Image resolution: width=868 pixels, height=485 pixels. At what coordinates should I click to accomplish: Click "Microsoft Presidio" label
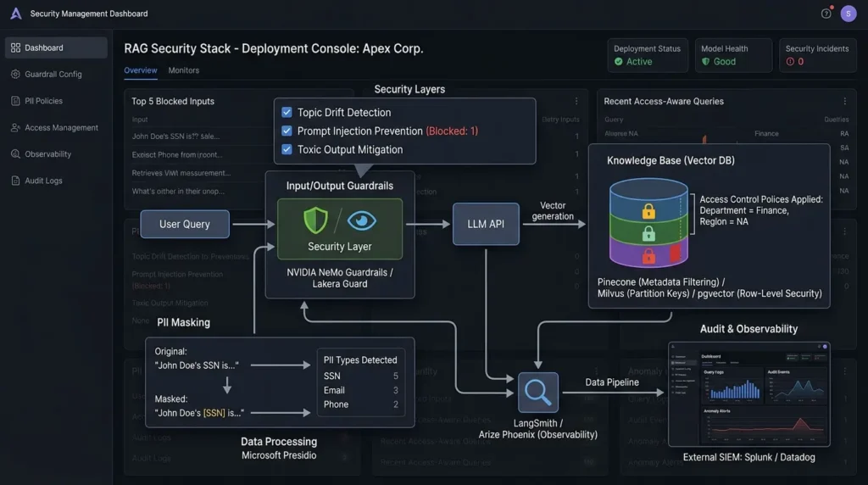tap(279, 455)
